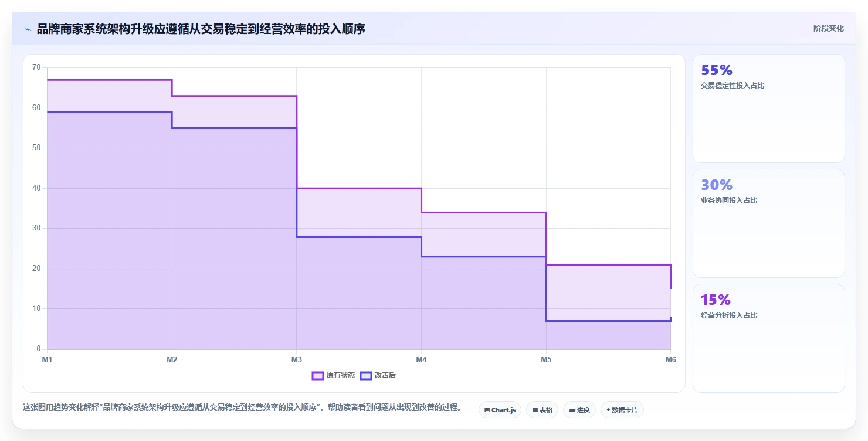Click the 交易稳定性投入占比 caption
This screenshot has height=441, width=868.
[x=733, y=86]
